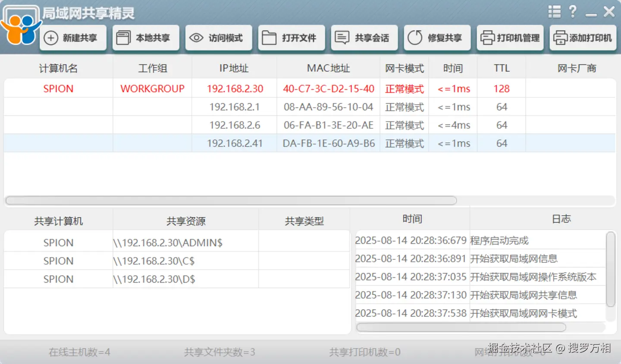Click the question mark help icon
The height and width of the screenshot is (364, 621).
pos(573,12)
